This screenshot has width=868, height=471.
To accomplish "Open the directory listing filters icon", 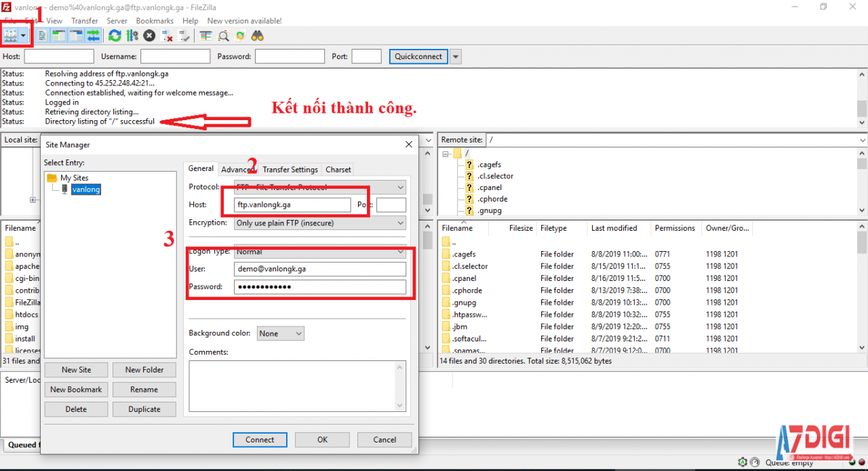I will 205,35.
